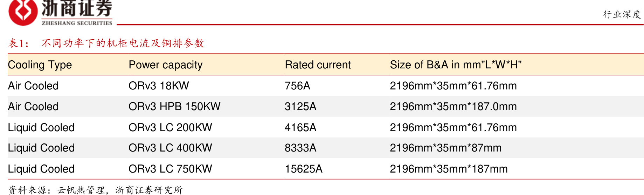This screenshot has width=644, height=195.
Task: Click the Cooling Type column header
Action: [40, 65]
